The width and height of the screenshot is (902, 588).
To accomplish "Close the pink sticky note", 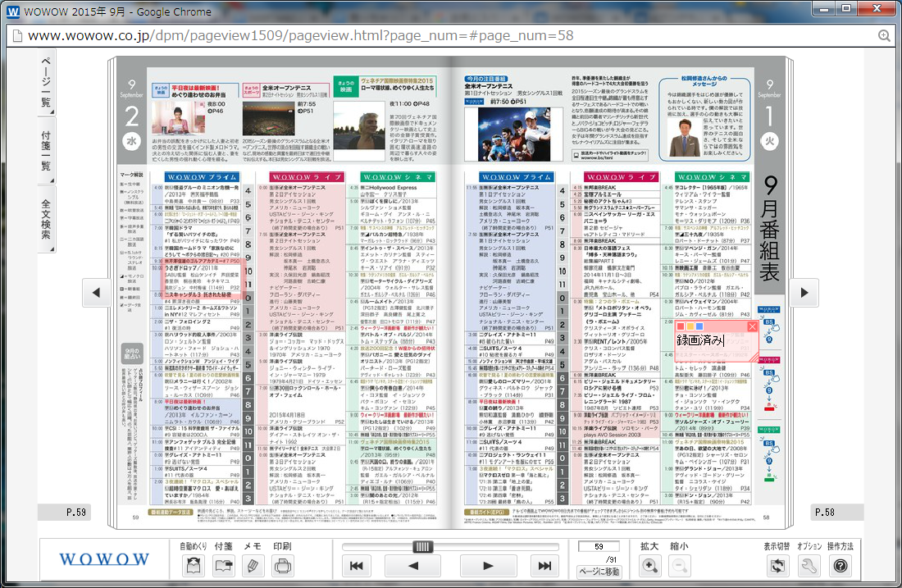I will [x=752, y=326].
